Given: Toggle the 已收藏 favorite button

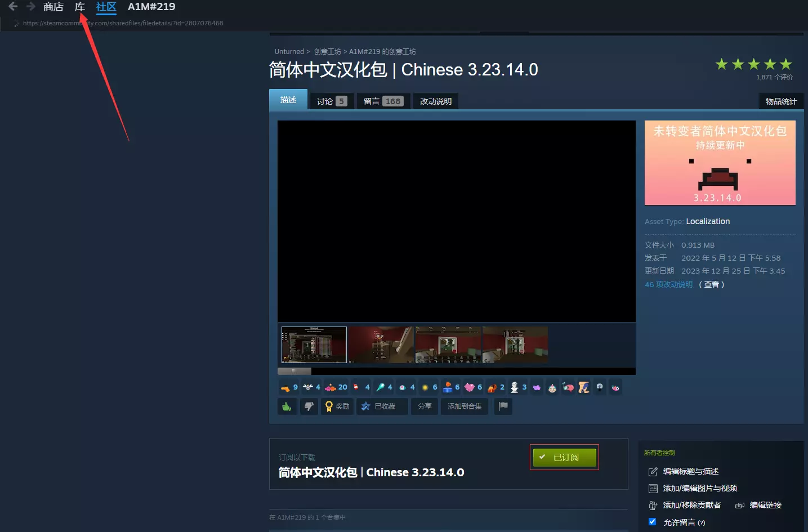Looking at the screenshot, I should pos(382,406).
